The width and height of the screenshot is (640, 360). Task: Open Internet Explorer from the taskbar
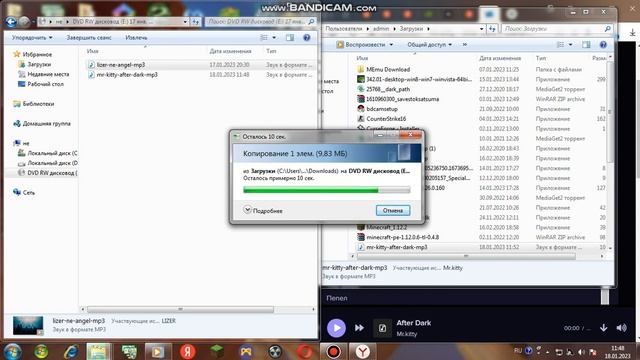[x=71, y=351]
